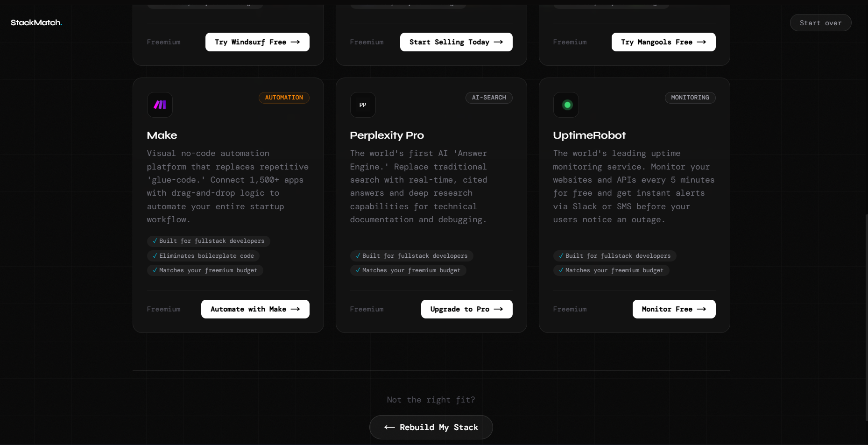
Task: Click the arrow icon in Try Windsurf Free
Action: pos(295,42)
